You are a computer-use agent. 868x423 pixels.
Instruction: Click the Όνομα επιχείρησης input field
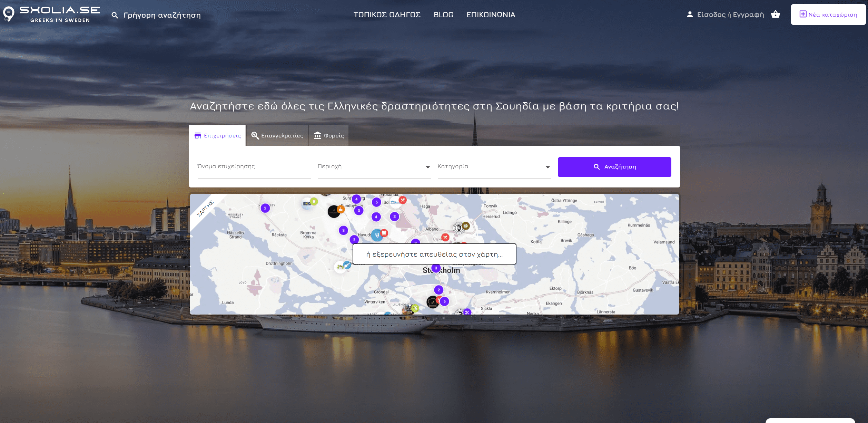coord(254,167)
